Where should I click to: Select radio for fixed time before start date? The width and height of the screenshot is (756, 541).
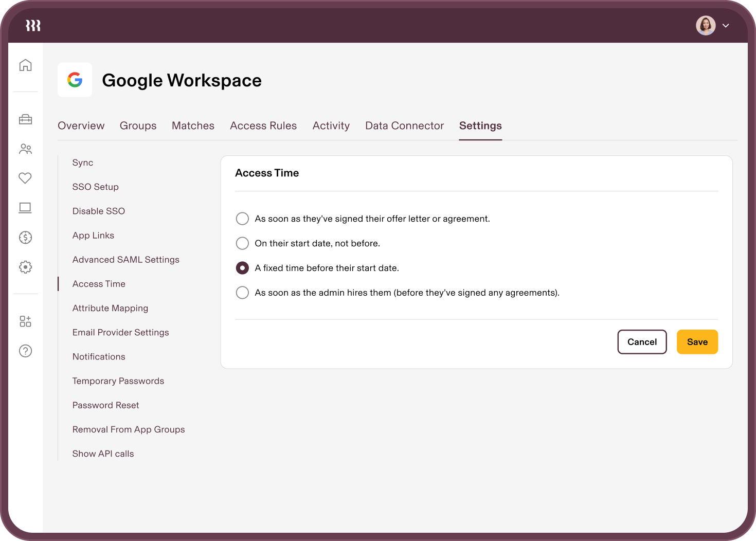click(242, 268)
